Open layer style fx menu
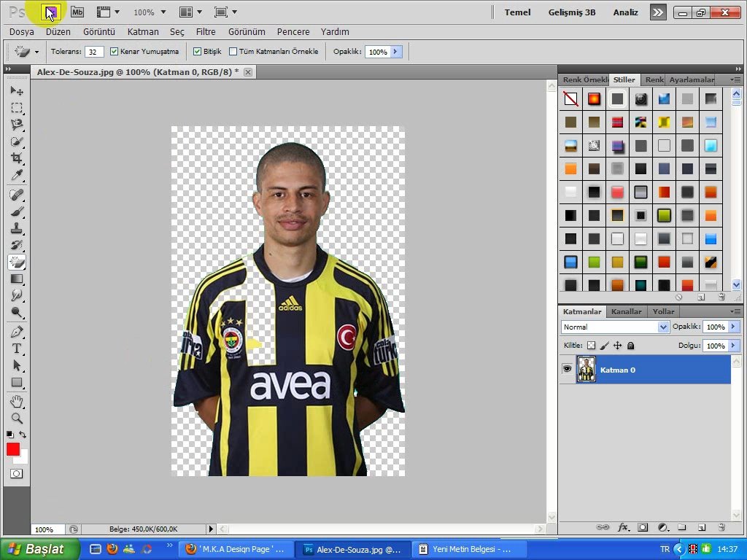Screen dimensions: 747x560 [623, 528]
